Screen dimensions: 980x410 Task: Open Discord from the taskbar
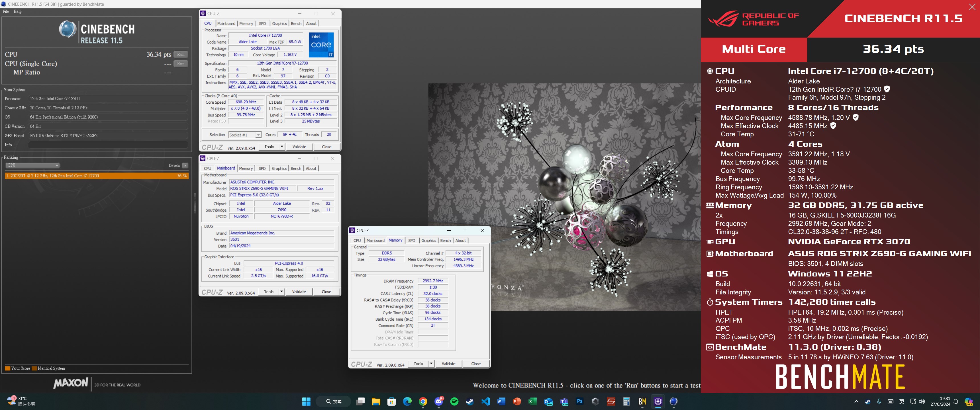pos(439,402)
